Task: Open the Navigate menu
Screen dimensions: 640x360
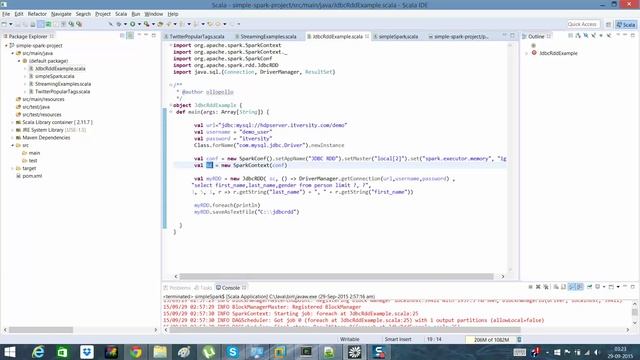Action: (61, 14)
